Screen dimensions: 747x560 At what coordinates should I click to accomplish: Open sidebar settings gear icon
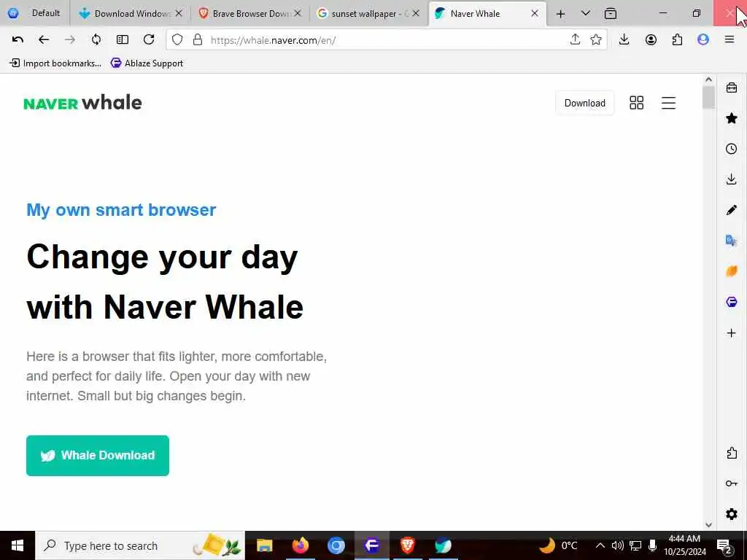[x=731, y=514]
